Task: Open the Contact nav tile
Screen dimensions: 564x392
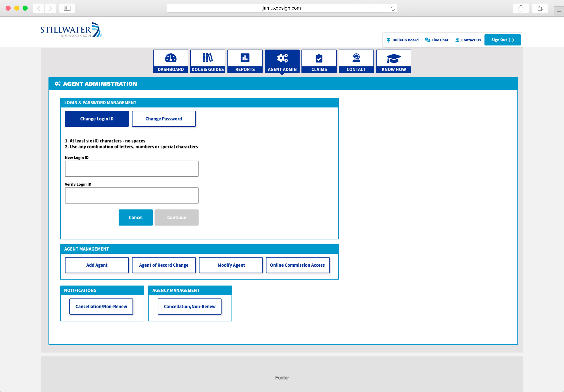Action: tap(356, 61)
